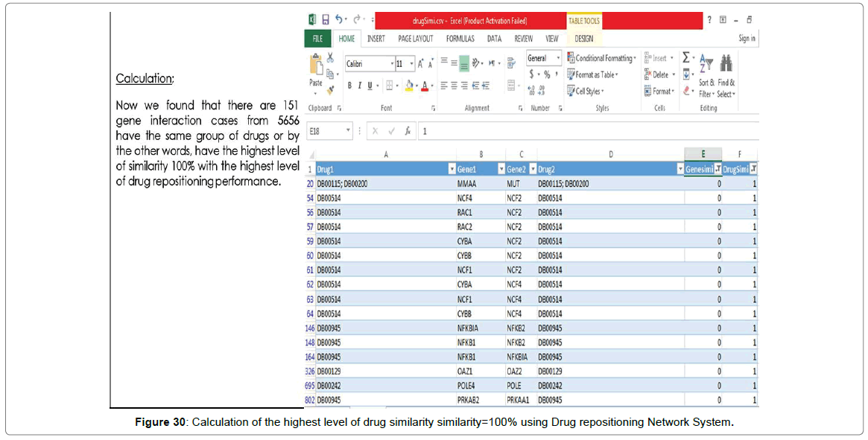Viewport: 868px width, 440px height.
Task: Click the Sign in link
Action: [747, 39]
